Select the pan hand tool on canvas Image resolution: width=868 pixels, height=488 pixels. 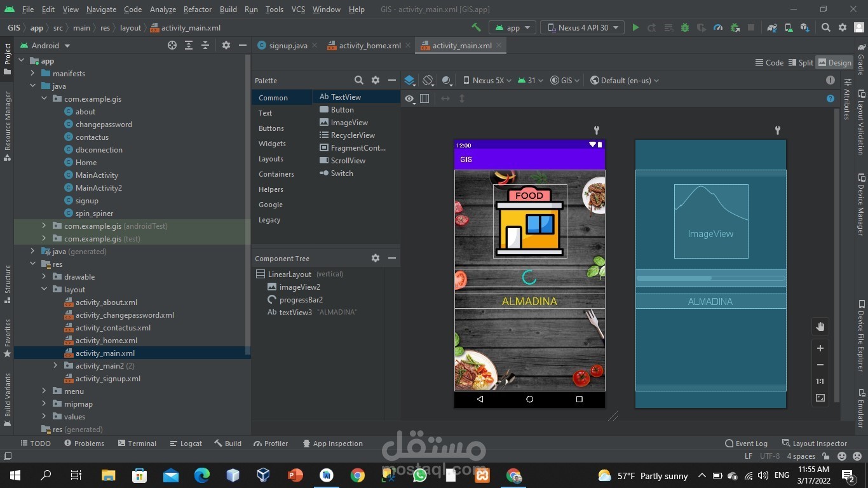point(820,327)
